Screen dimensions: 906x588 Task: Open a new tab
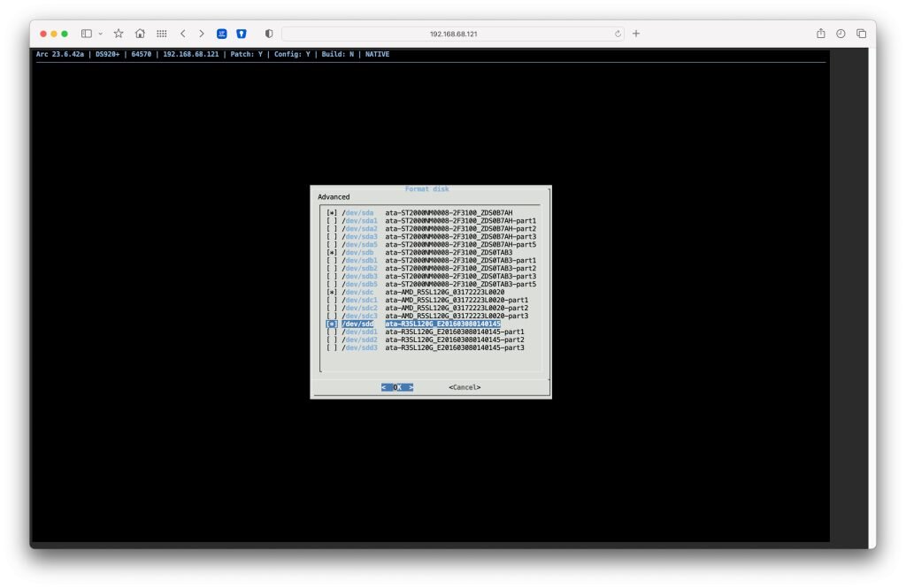(x=636, y=34)
